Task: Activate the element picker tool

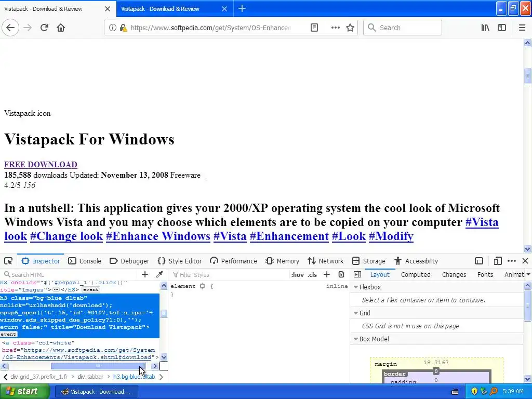Action: [8, 261]
